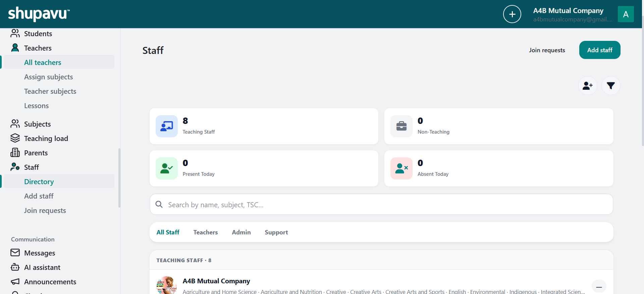
Task: Switch to the Teachers tab
Action: (206, 232)
